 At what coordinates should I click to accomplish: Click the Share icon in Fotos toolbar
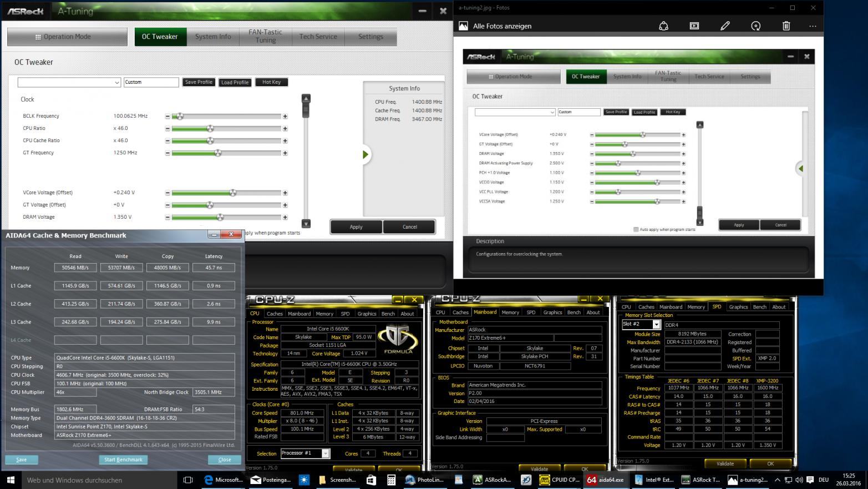tap(663, 26)
